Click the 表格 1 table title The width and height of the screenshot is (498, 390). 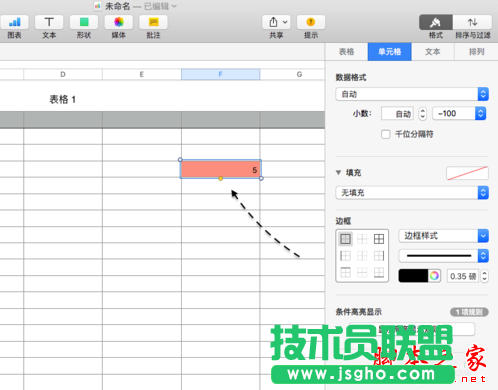click(x=63, y=99)
